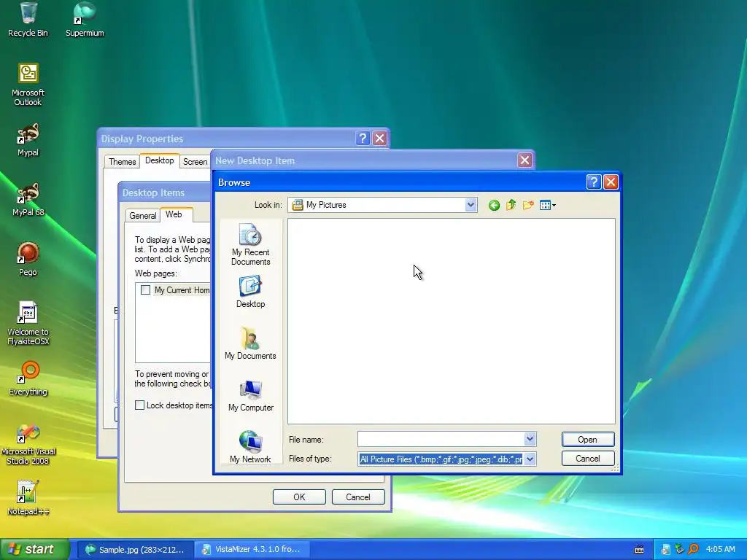
Task: Switch to Themes tab in Display Properties
Action: (x=122, y=162)
